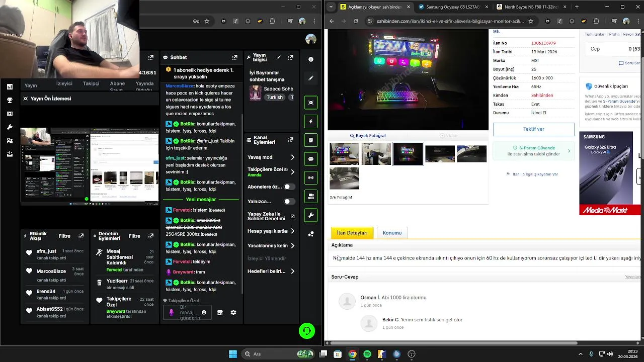
Task: Click the upload tray icon in left sidebar
Action: click(x=10, y=154)
